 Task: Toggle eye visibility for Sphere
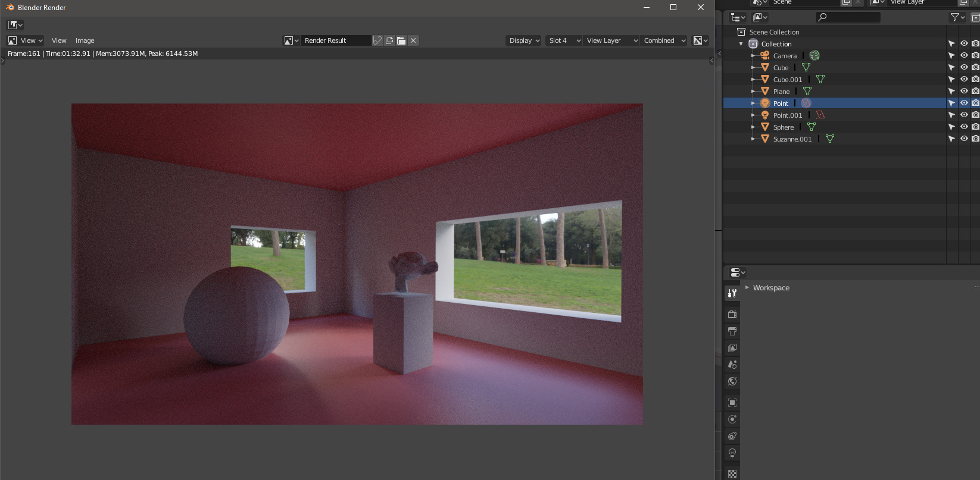[x=964, y=127]
